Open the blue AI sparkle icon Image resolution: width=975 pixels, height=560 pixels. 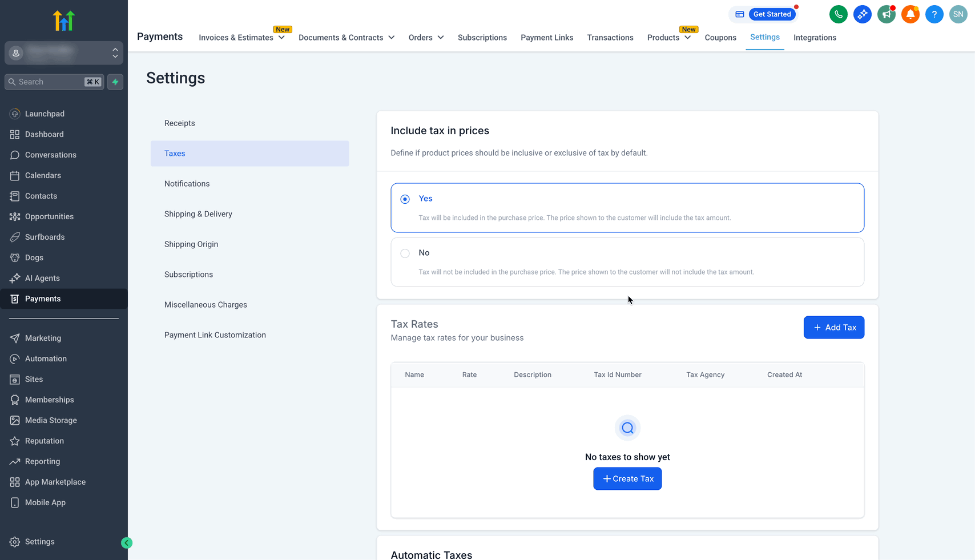click(862, 14)
